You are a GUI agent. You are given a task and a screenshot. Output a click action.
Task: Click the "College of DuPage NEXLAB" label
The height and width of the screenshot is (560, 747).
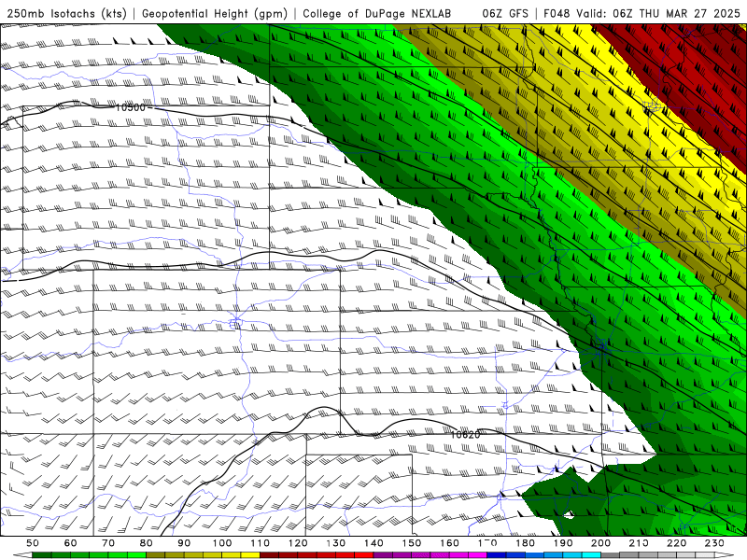377,13
